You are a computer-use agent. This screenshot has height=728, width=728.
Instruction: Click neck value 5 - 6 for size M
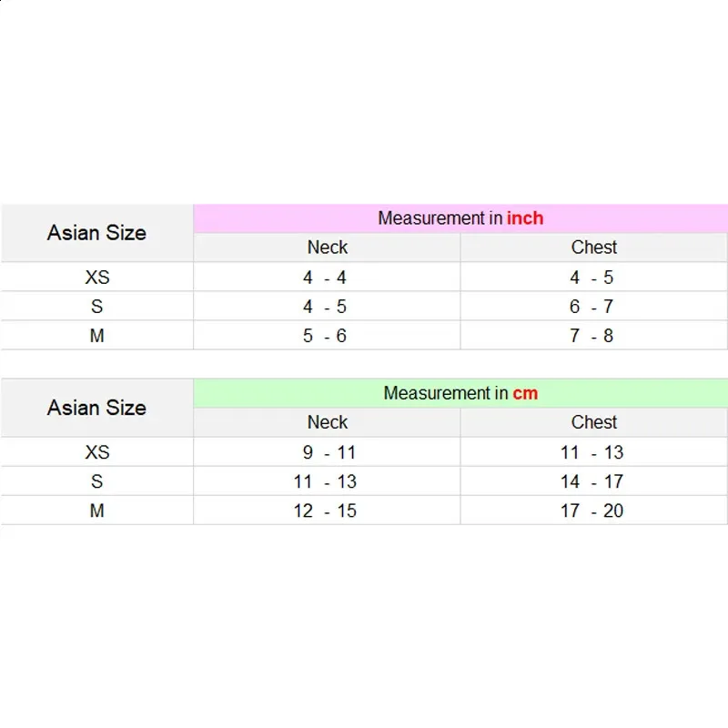(325, 336)
